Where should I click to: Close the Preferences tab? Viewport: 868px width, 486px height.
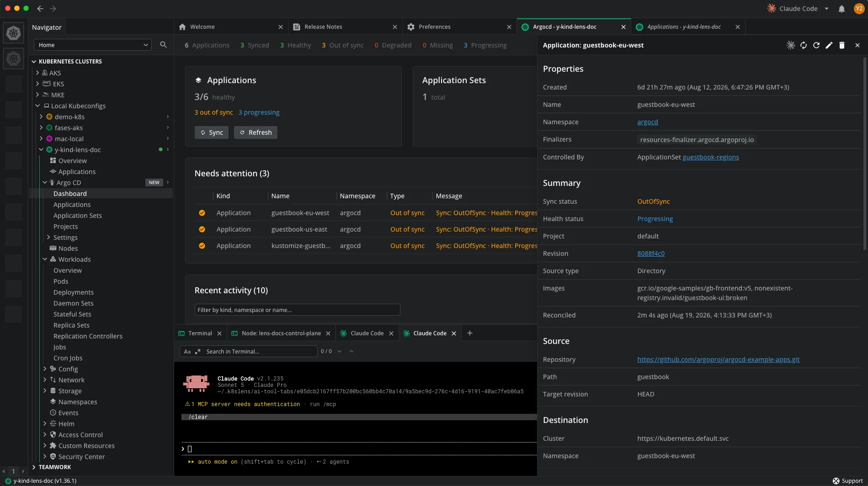tap(509, 27)
